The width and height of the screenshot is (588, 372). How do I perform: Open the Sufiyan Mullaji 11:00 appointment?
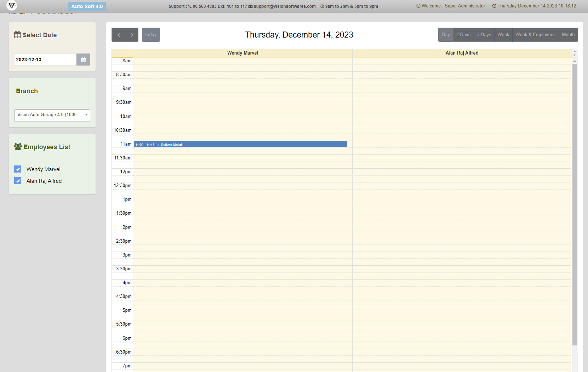point(240,145)
